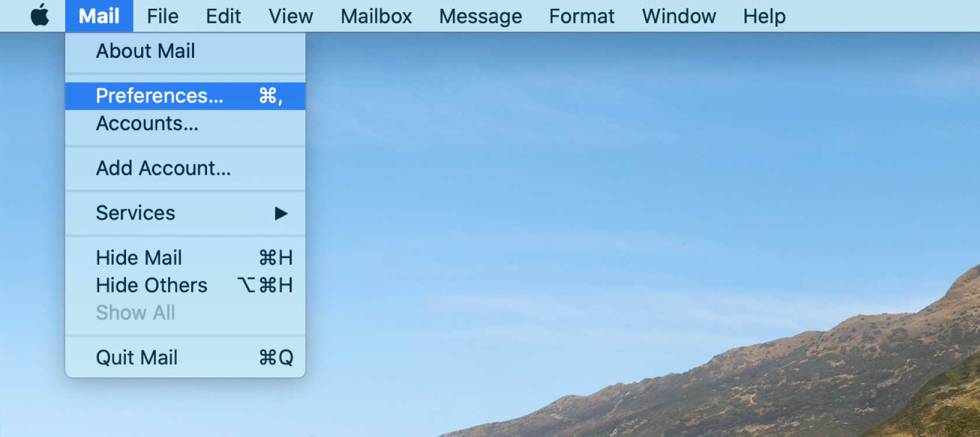The height and width of the screenshot is (437, 980).
Task: Choose Hide Others
Action: pos(185,285)
